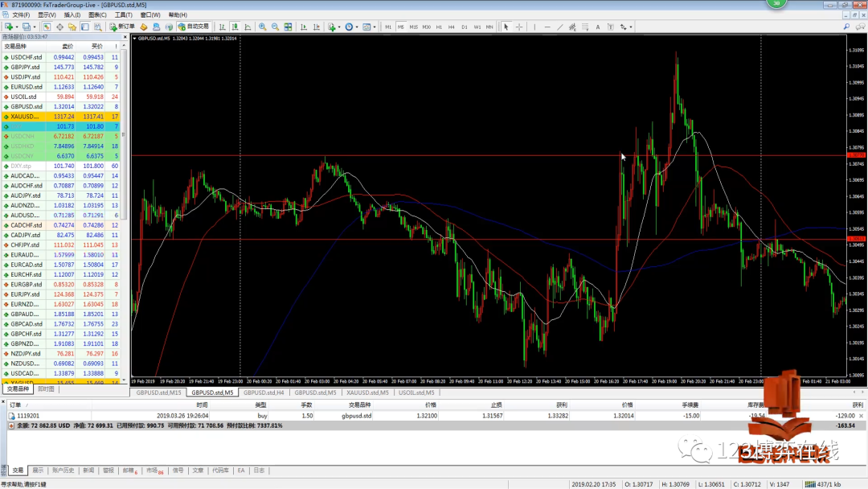Expand the arrows tool dropdown arrow
868x489 pixels.
click(631, 27)
